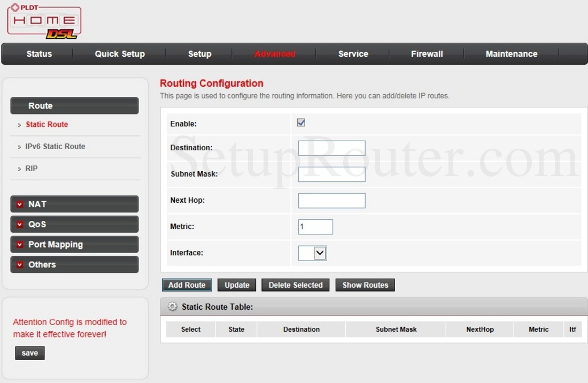
Task: Focus the Destination input field
Action: (331, 148)
